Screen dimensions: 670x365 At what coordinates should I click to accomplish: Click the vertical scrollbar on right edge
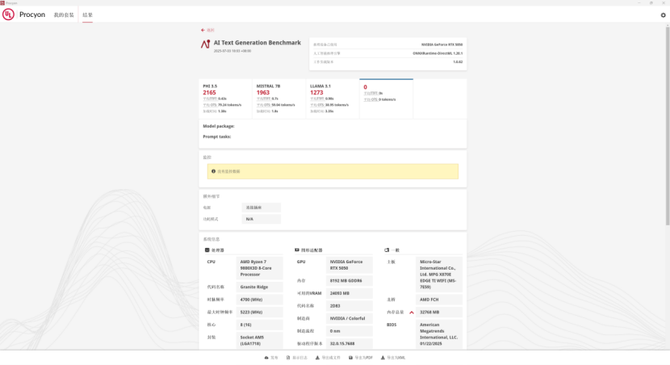point(667,125)
